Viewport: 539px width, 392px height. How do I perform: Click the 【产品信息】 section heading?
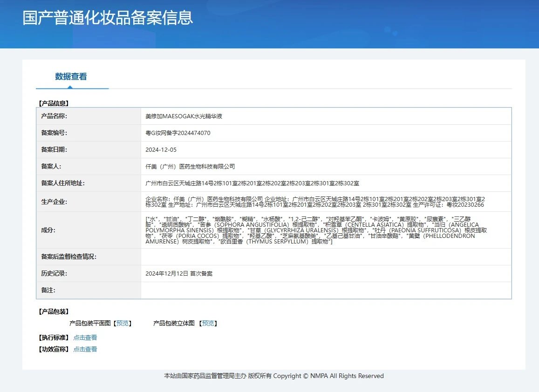click(54, 103)
